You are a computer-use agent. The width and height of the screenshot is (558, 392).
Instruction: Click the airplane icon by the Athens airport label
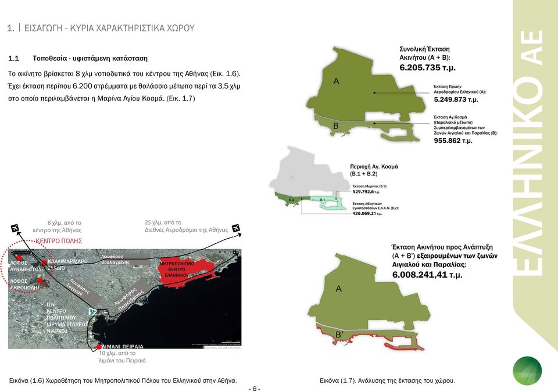[x=235, y=228]
